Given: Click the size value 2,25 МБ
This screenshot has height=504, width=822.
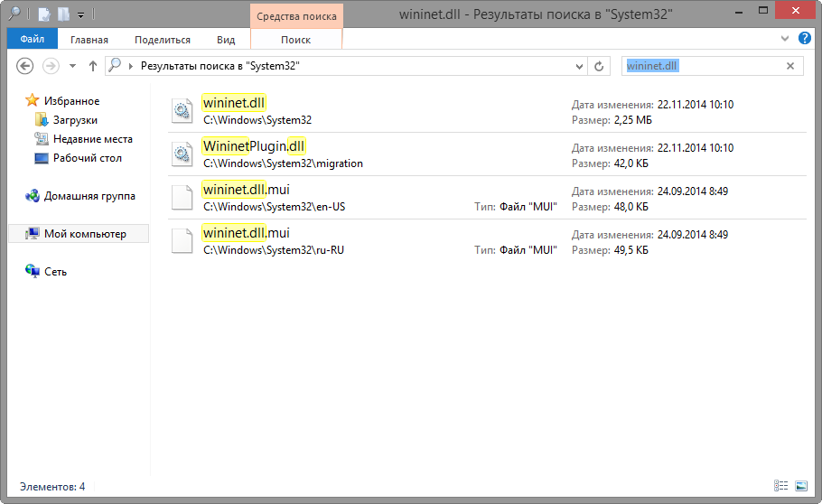Looking at the screenshot, I should pyautogui.click(x=632, y=120).
